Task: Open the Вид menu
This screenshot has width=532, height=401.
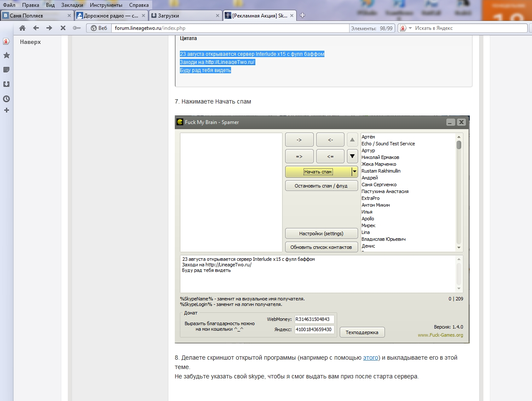Action: pyautogui.click(x=50, y=5)
